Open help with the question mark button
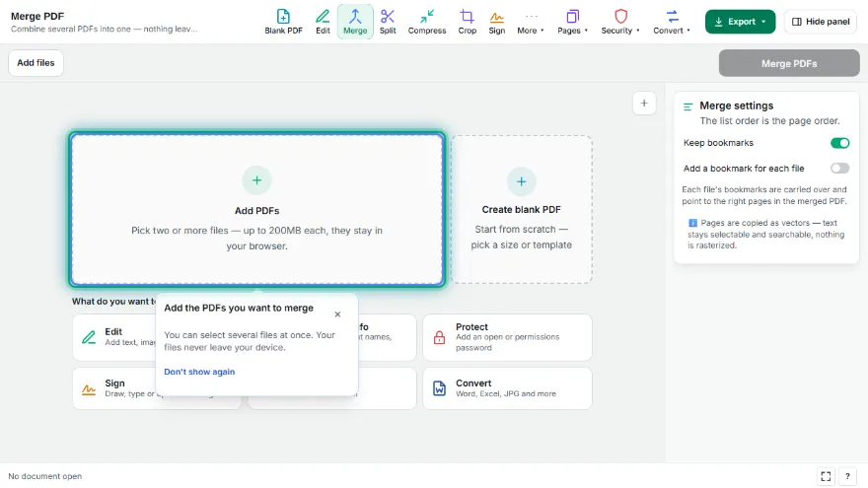Image resolution: width=868 pixels, height=488 pixels. (847, 476)
